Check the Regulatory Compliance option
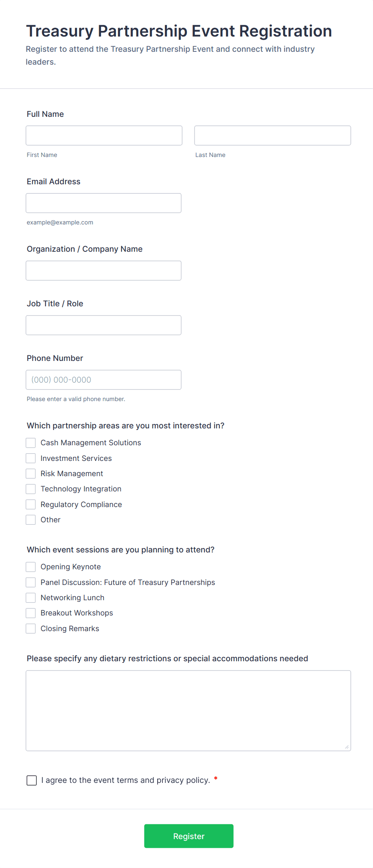The width and height of the screenshot is (373, 868). [30, 504]
